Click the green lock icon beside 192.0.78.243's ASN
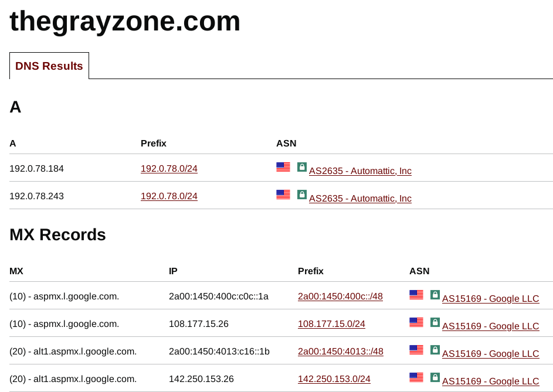 pos(302,195)
